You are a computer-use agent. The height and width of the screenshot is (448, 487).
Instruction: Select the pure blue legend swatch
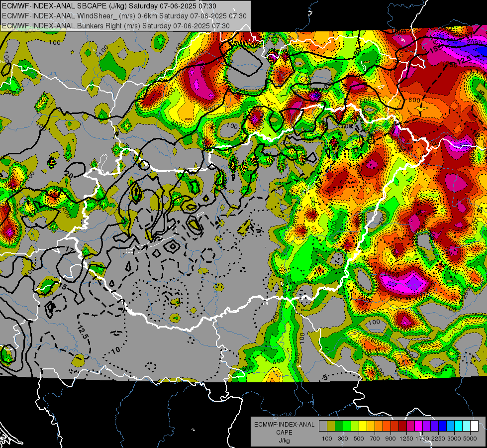click(x=443, y=426)
